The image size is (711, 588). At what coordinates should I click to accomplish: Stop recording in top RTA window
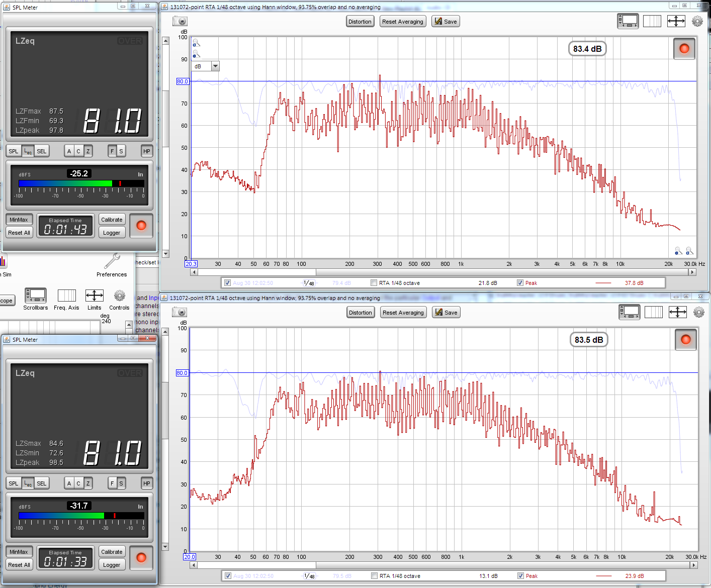[684, 49]
